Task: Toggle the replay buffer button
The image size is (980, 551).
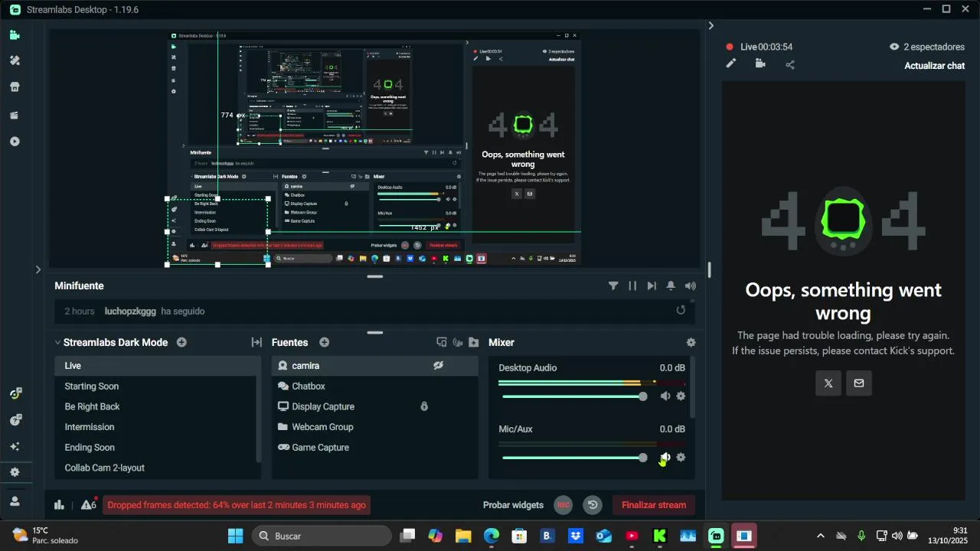Action: tap(592, 505)
